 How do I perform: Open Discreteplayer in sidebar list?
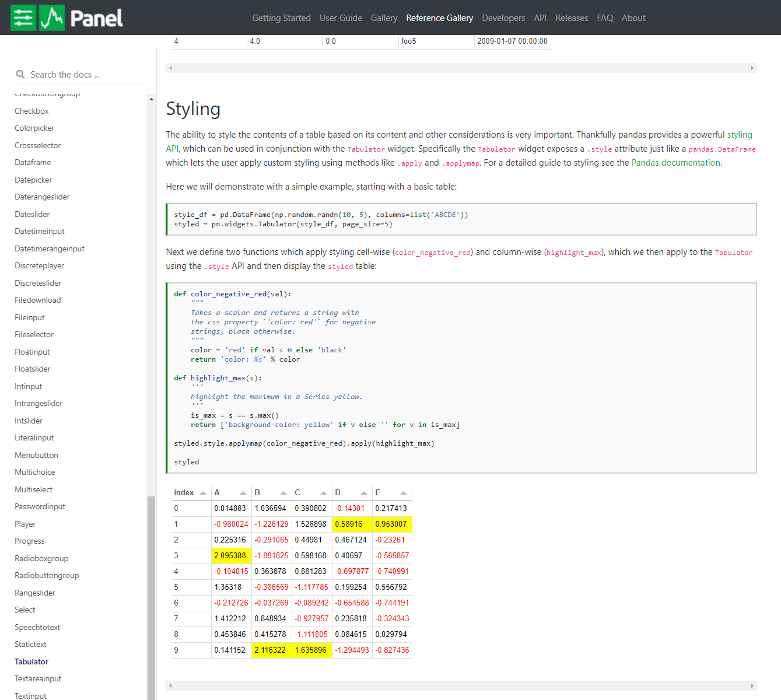39,265
